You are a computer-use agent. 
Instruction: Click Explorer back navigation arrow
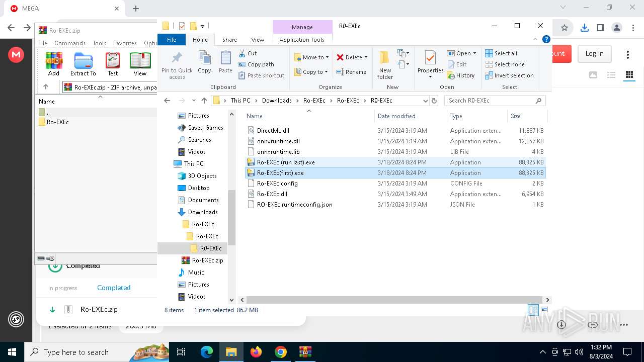pos(168,101)
